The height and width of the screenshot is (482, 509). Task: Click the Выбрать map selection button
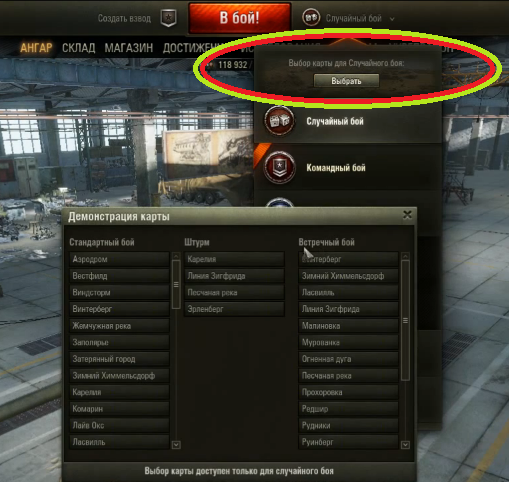tap(346, 81)
